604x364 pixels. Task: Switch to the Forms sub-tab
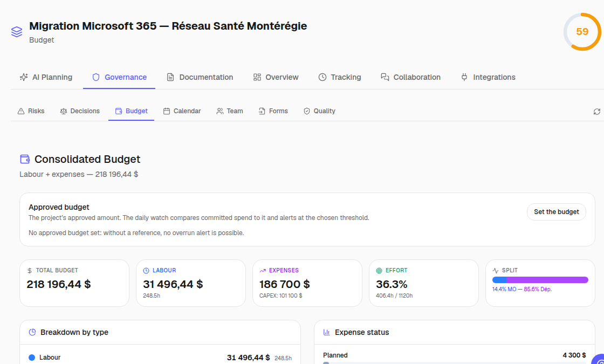pos(273,111)
